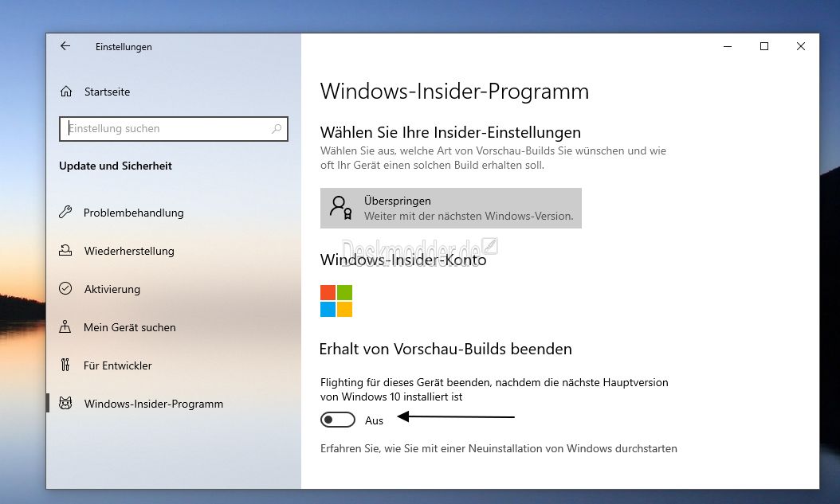Open Neuinstallation von Windows help link

click(x=499, y=448)
